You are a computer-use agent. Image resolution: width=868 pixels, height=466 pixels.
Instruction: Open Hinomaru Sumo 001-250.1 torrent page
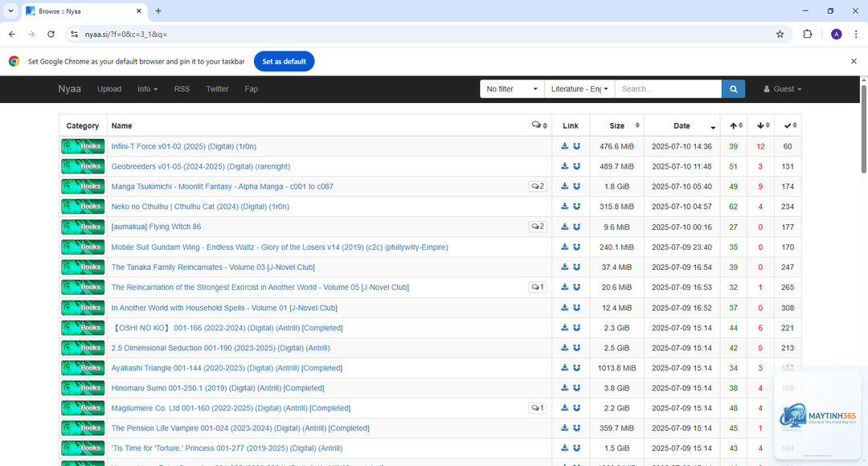pyautogui.click(x=218, y=388)
